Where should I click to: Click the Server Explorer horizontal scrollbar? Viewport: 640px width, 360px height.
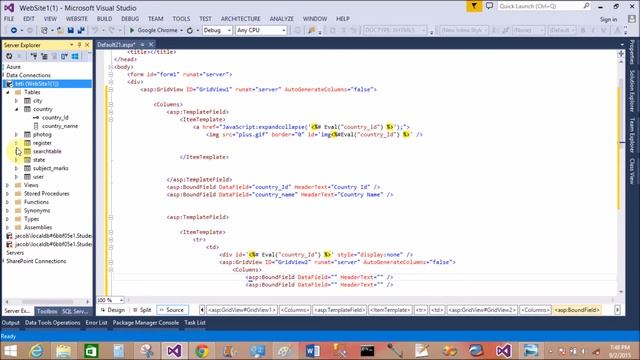pyautogui.click(x=47, y=302)
